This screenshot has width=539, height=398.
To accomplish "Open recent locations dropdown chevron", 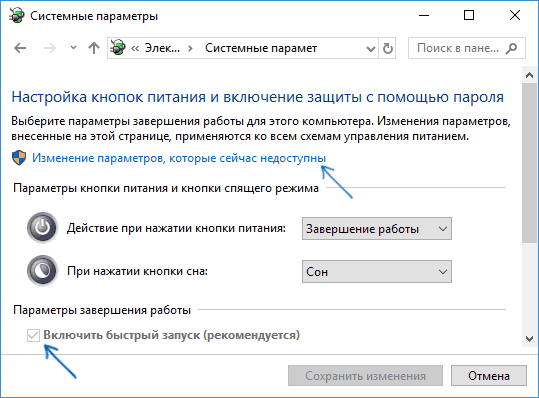I will [73, 48].
